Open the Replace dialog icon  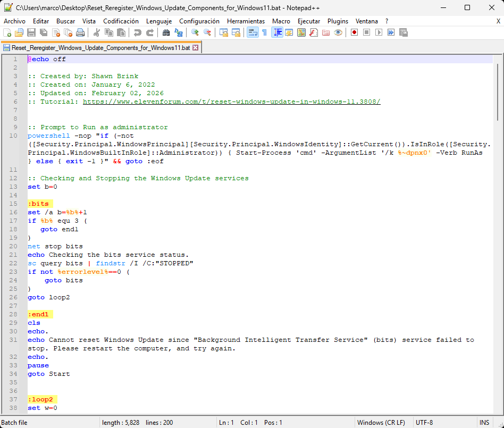click(179, 32)
